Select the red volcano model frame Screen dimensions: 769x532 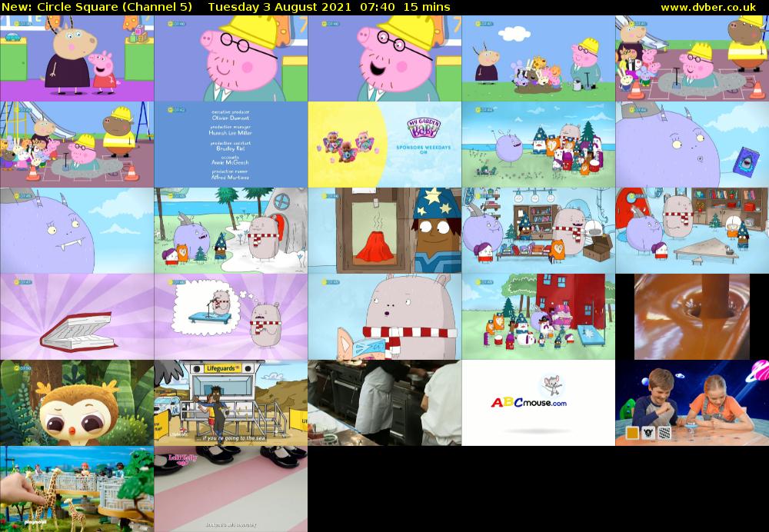click(x=385, y=231)
